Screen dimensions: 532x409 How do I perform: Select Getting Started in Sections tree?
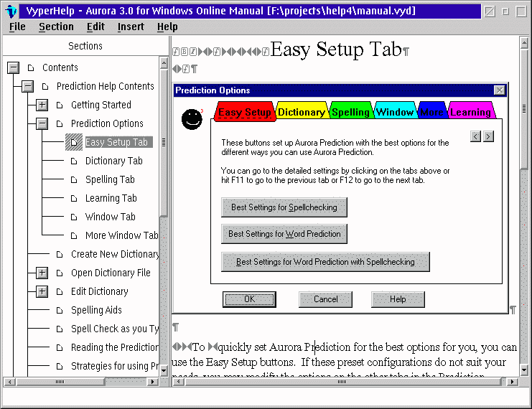pyautogui.click(x=101, y=105)
